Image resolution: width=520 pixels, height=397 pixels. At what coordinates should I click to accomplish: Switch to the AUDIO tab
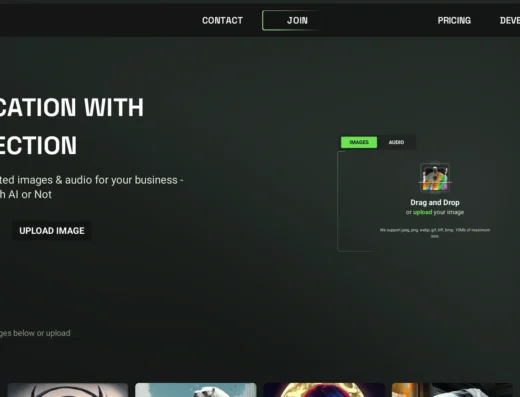(396, 142)
